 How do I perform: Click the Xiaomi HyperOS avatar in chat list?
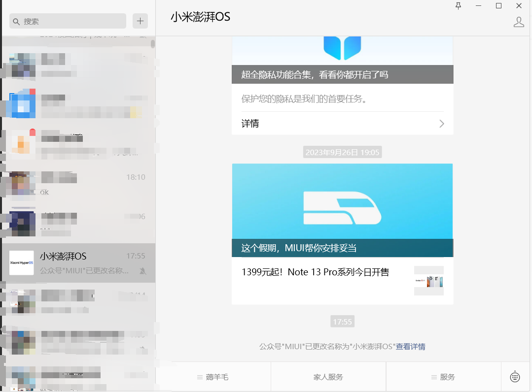pos(21,263)
